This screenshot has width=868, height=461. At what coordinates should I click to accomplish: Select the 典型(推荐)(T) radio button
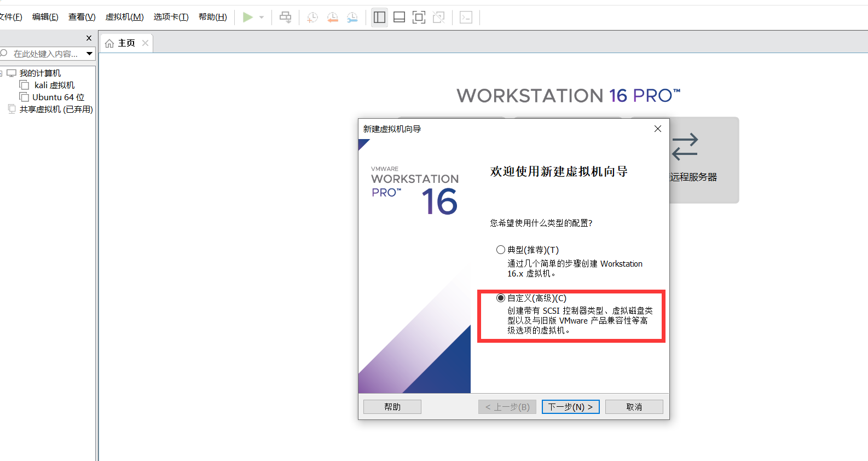[500, 250]
